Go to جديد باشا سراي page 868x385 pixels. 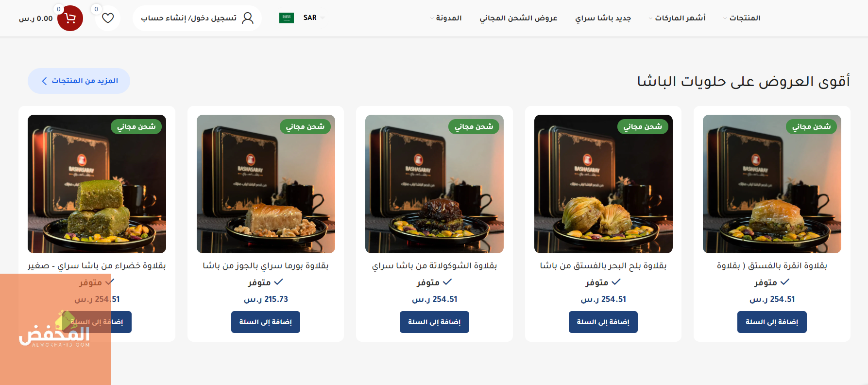pos(603,18)
